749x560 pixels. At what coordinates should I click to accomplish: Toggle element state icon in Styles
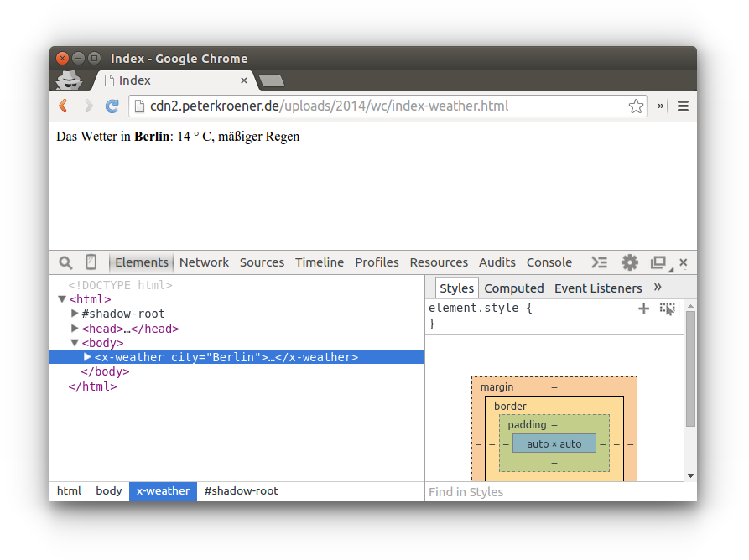pyautogui.click(x=667, y=309)
